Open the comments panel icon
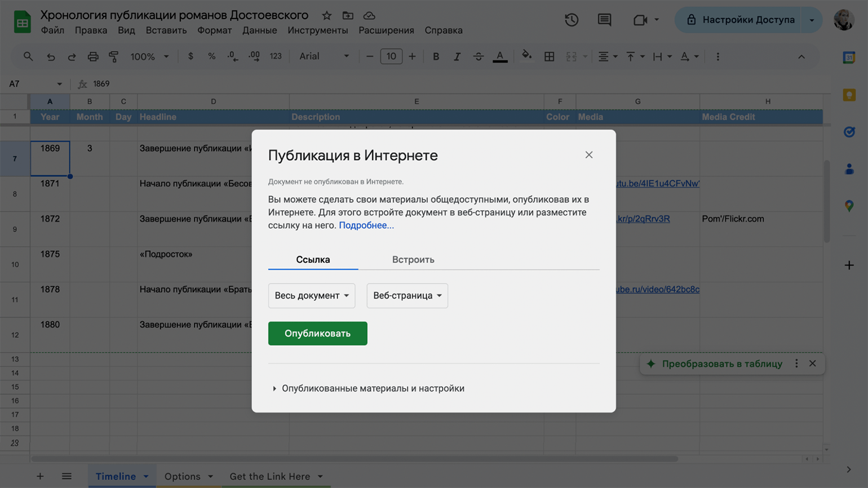This screenshot has width=868, height=488. point(604,20)
